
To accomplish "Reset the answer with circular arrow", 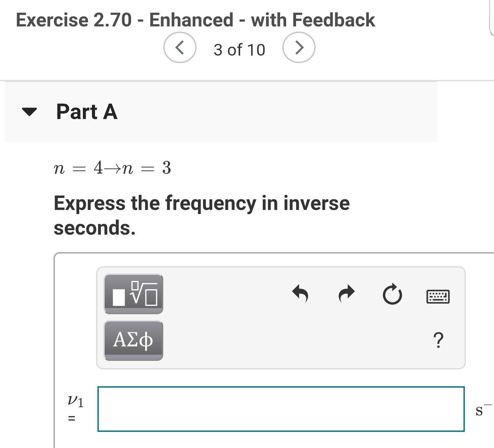I will (392, 294).
